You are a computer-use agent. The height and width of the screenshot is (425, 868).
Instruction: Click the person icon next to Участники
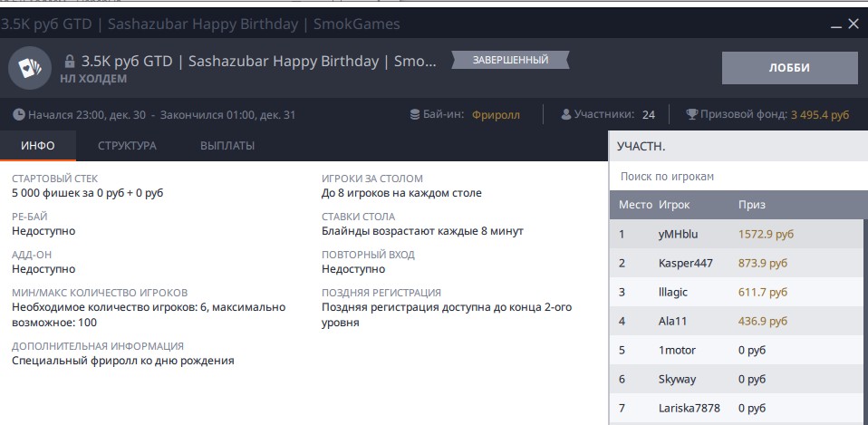coord(565,114)
